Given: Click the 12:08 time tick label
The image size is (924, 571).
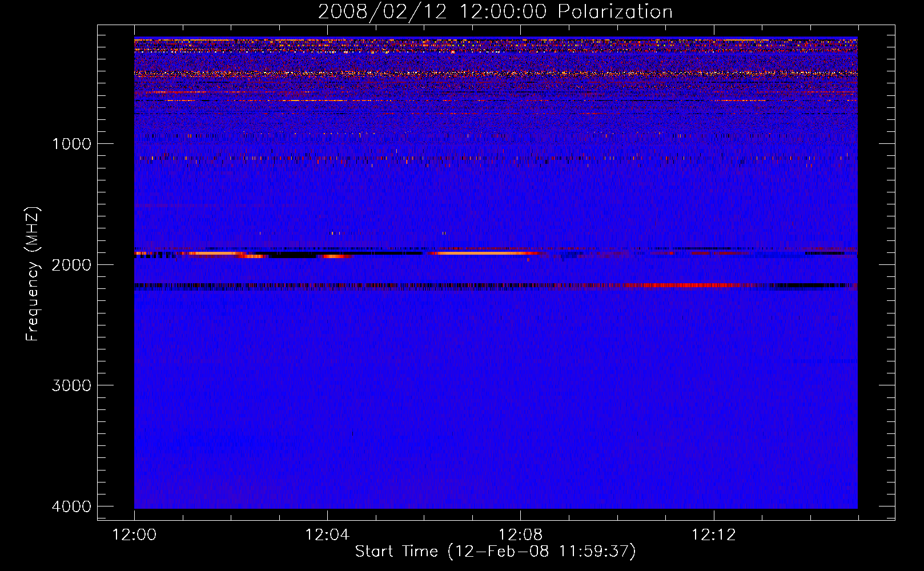Looking at the screenshot, I should 520,535.
